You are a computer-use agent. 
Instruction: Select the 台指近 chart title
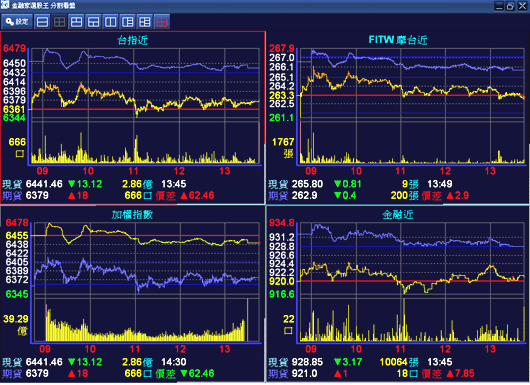(x=132, y=40)
